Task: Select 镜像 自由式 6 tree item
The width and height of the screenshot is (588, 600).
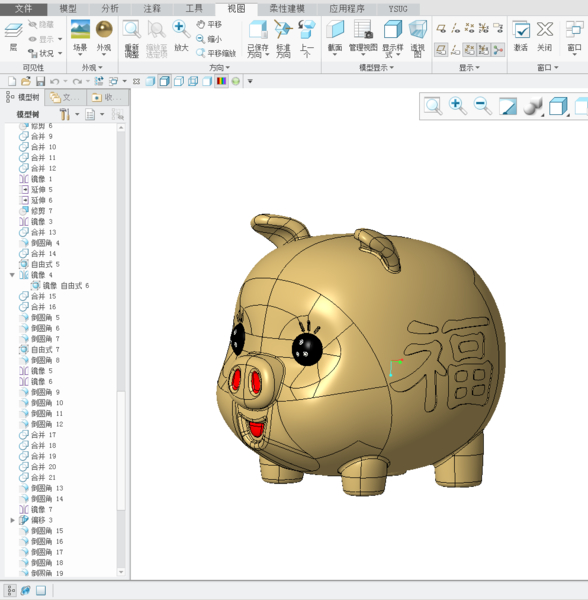Action: (x=60, y=286)
